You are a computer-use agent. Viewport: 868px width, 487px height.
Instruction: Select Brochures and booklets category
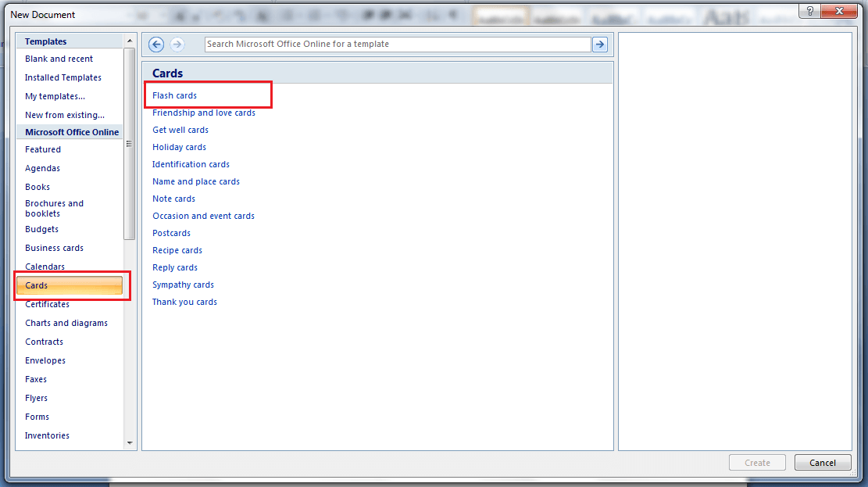[54, 208]
